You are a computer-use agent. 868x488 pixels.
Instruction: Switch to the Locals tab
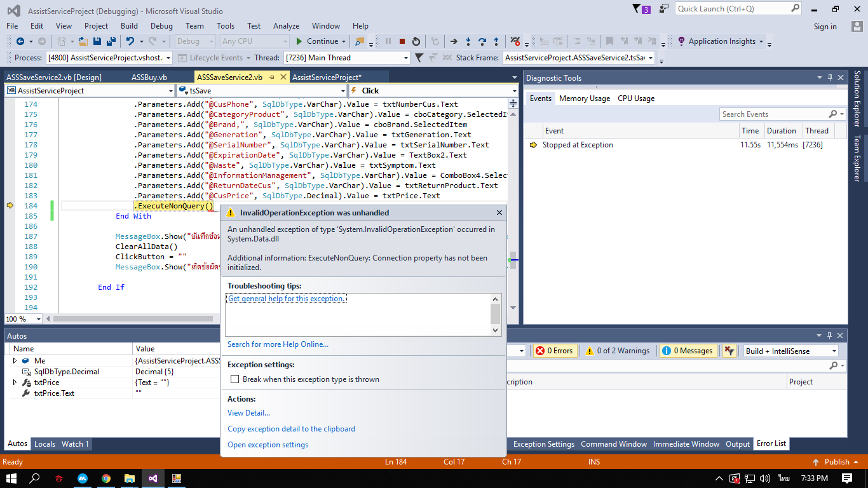pos(44,444)
